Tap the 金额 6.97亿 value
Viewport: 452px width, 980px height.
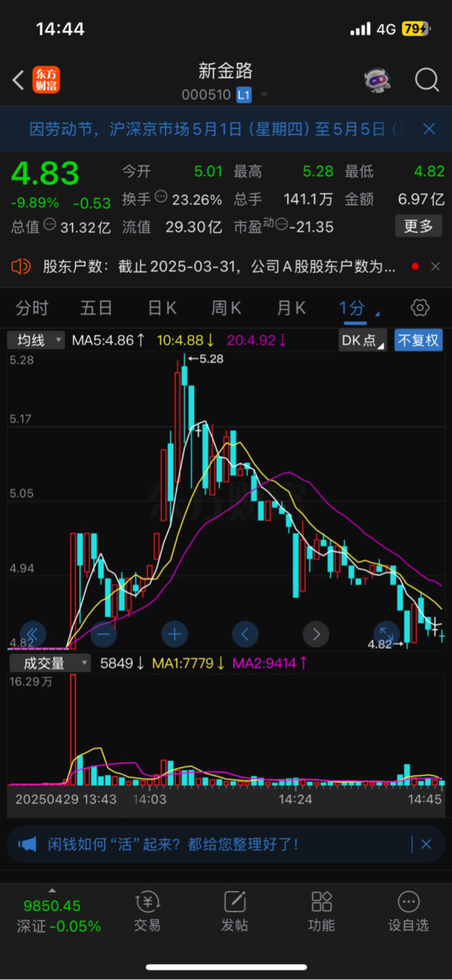(421, 199)
